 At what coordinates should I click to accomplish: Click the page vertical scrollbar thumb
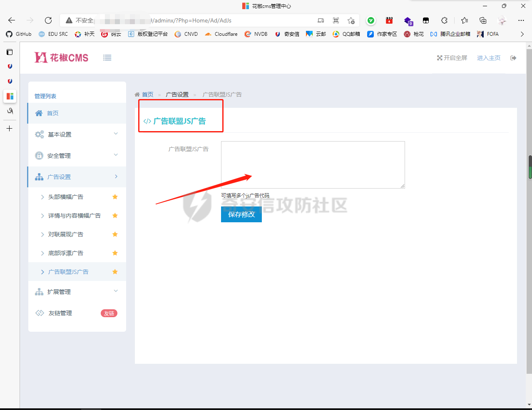pos(530,167)
